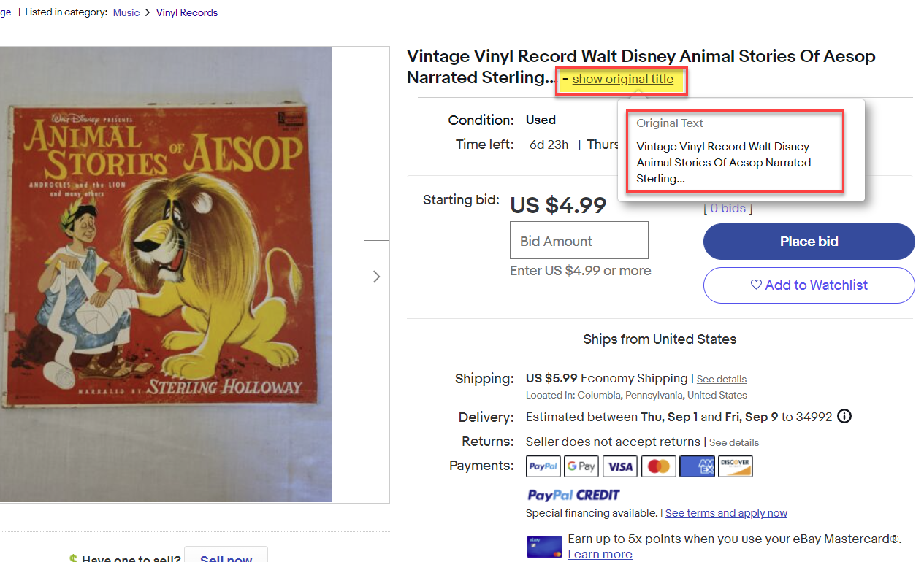Click the American Express card icon

point(697,466)
